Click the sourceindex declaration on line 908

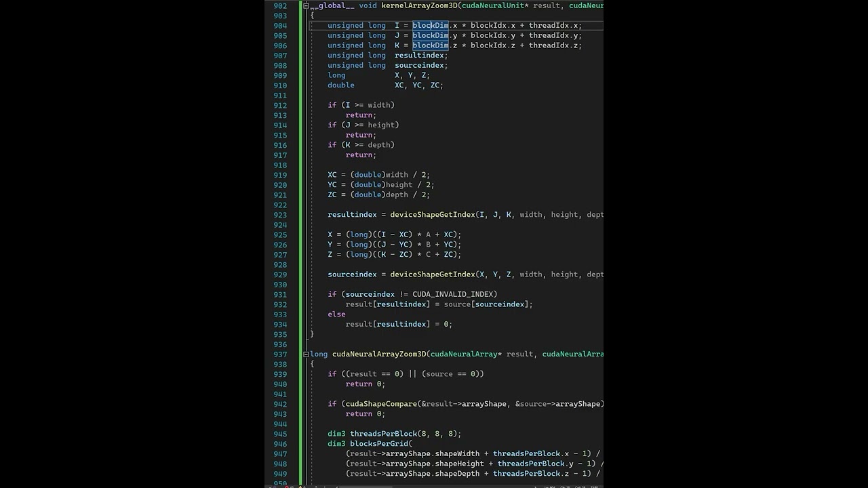419,65
